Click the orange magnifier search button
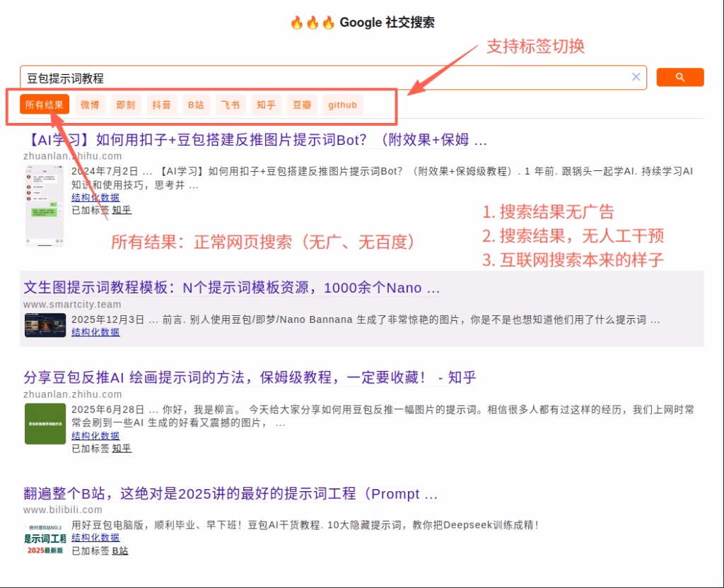Viewport: 724px width, 588px height. [679, 77]
